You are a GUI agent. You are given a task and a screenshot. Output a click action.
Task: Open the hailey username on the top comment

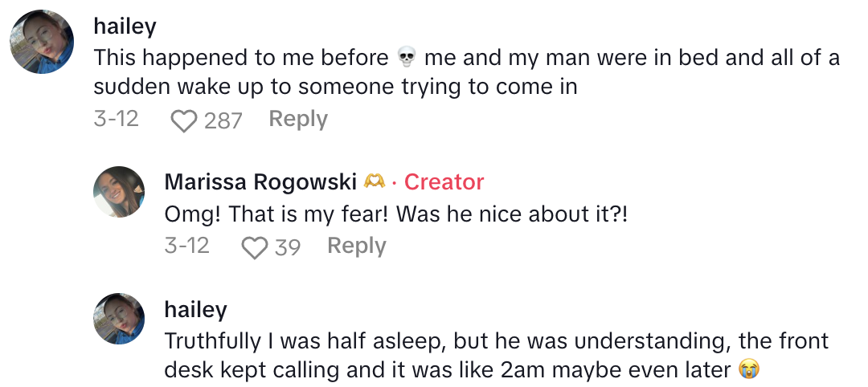tap(125, 26)
